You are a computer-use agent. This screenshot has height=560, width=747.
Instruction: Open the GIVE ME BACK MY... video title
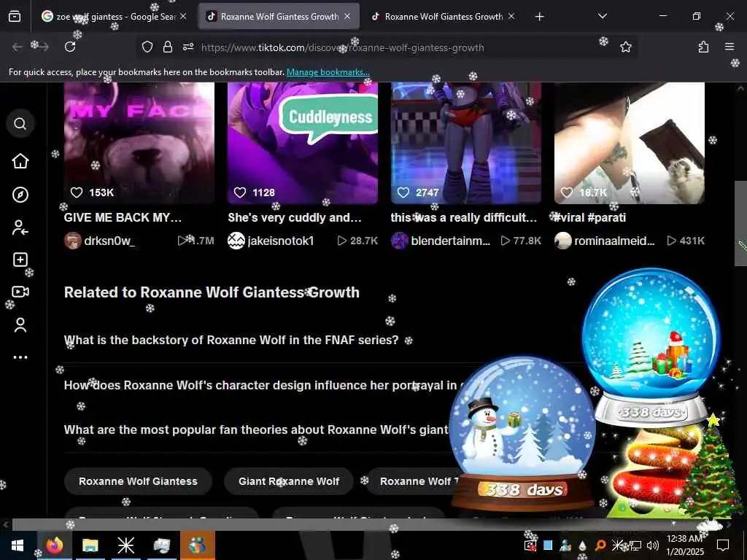[x=123, y=217]
